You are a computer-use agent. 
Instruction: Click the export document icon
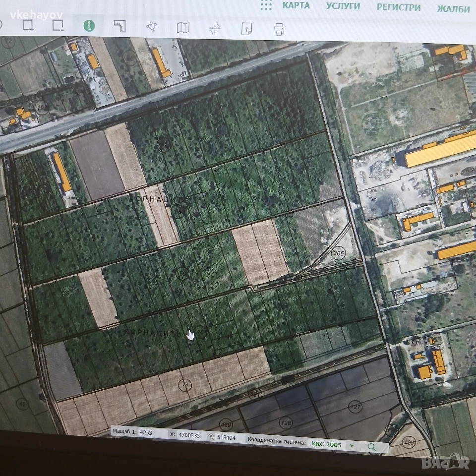(246, 29)
